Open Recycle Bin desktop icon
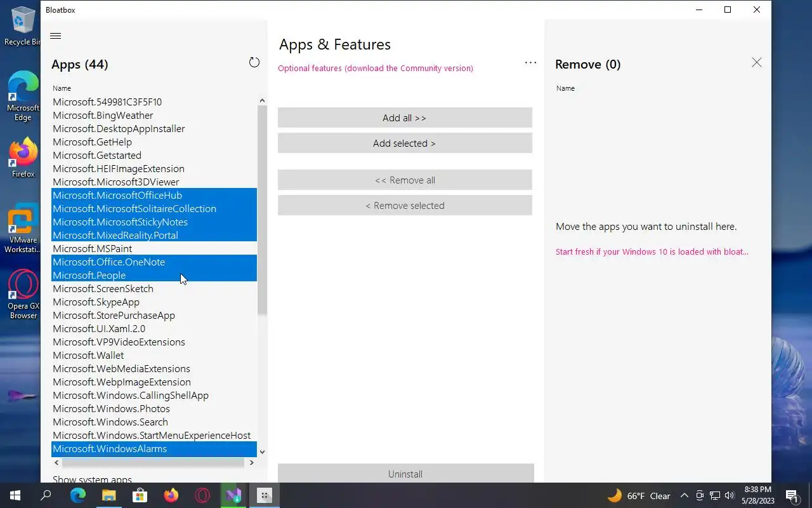The width and height of the screenshot is (812, 508). click(23, 27)
